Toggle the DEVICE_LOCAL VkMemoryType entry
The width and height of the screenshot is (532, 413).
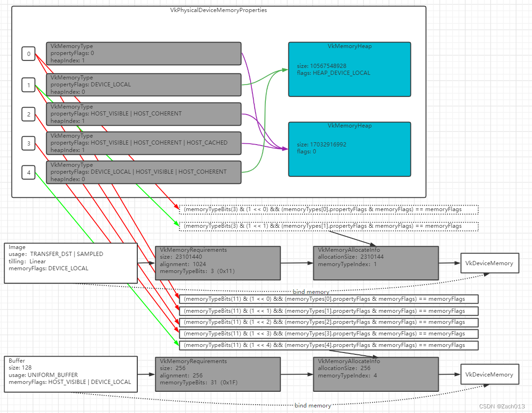click(x=143, y=85)
